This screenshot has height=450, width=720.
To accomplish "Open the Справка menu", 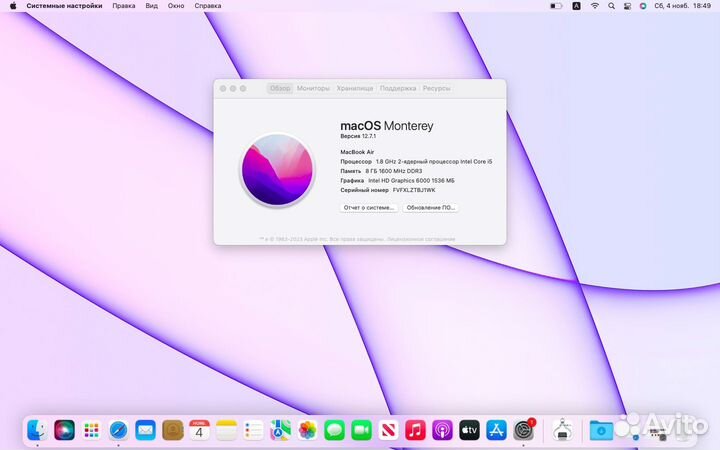I will 208,6.
